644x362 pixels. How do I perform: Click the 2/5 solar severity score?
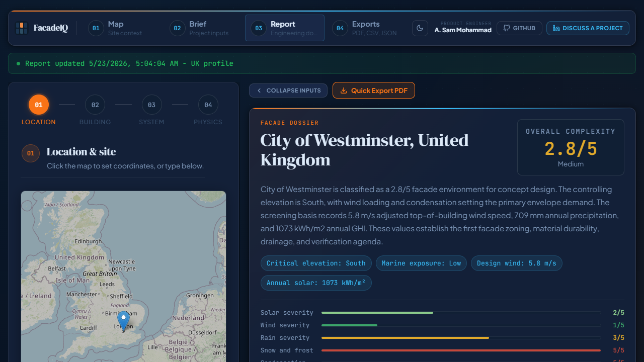click(x=618, y=313)
